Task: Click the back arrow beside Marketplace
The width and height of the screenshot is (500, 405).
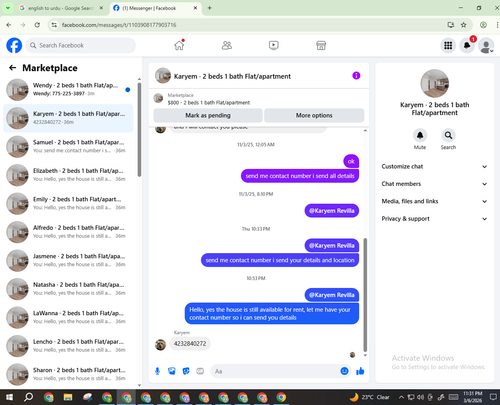Action: (x=12, y=68)
